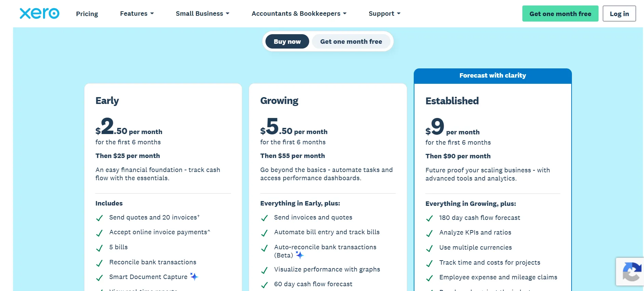This screenshot has height=291, width=644.
Task: Click the 'Includes' heading in Early plan
Action: pos(109,203)
